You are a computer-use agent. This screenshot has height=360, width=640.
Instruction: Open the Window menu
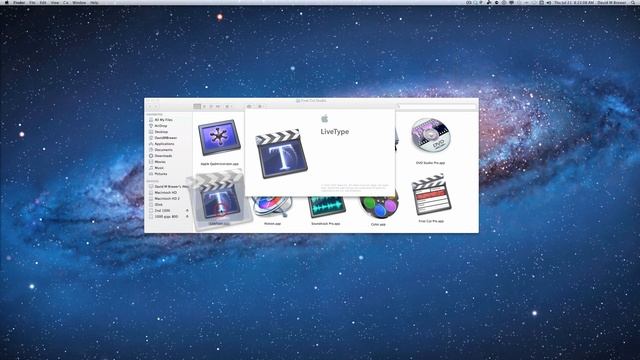click(x=79, y=2)
